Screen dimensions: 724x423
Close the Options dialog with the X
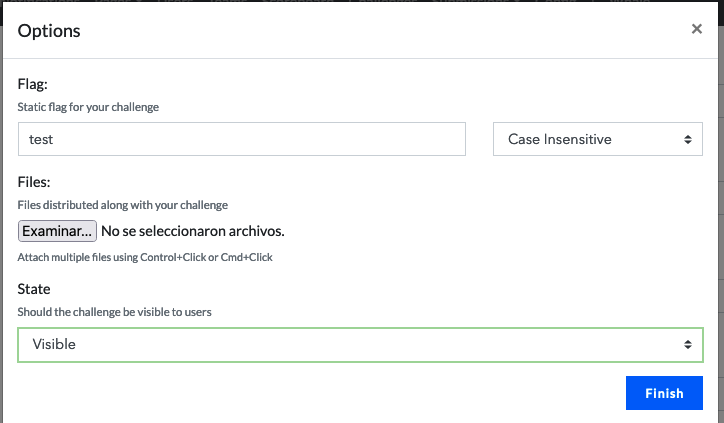click(x=696, y=29)
